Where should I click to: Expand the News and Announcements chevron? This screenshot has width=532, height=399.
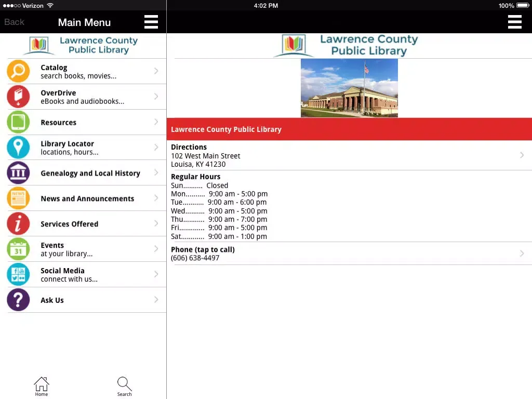156,198
